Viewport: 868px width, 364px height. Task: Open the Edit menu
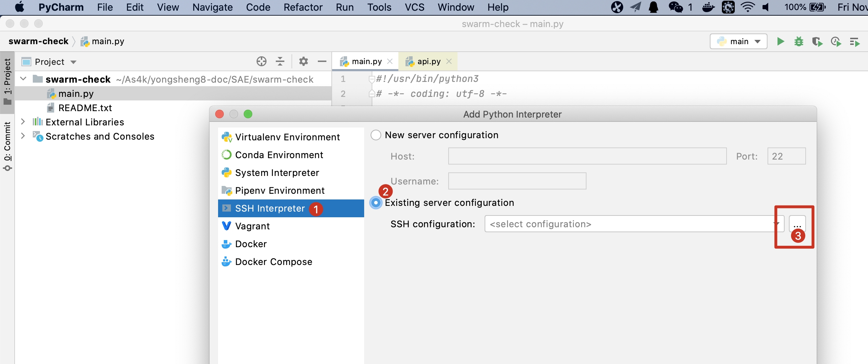click(x=135, y=7)
